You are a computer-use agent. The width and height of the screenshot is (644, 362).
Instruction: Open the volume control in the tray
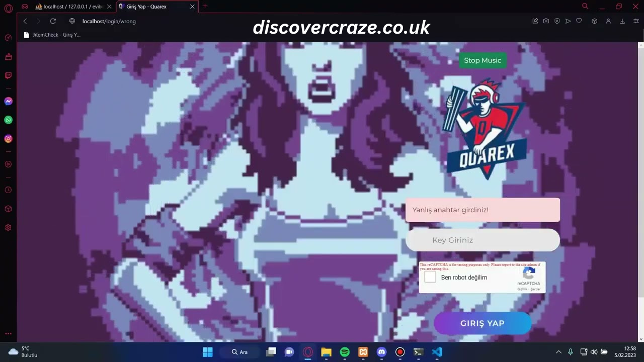594,352
